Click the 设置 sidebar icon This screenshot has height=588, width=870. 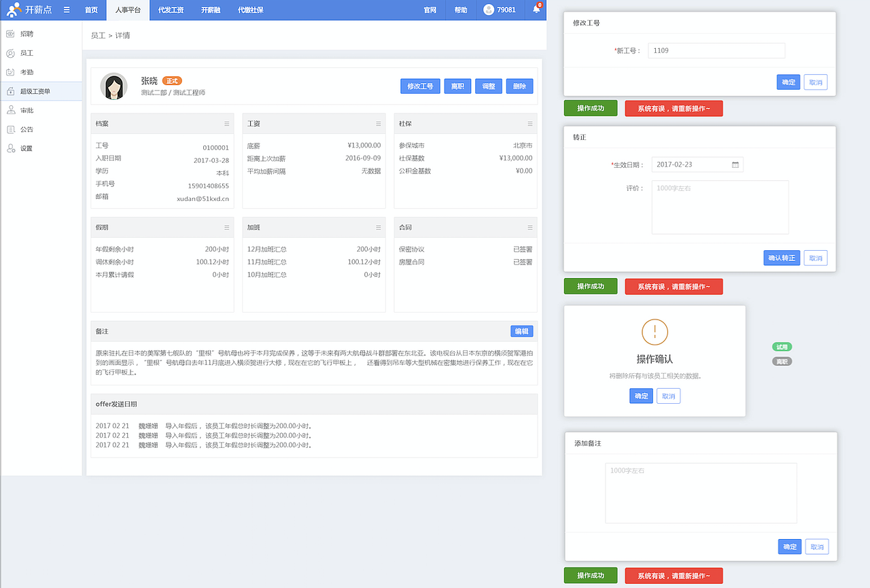point(10,148)
